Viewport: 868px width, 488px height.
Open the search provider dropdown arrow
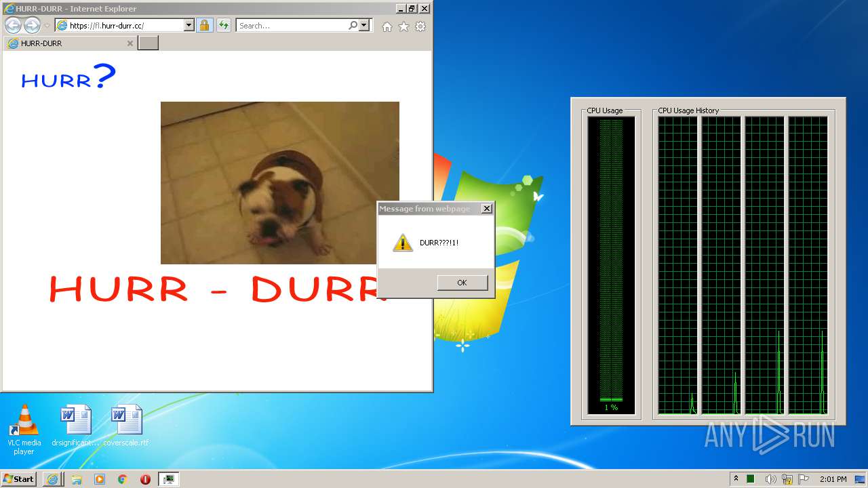364,25
